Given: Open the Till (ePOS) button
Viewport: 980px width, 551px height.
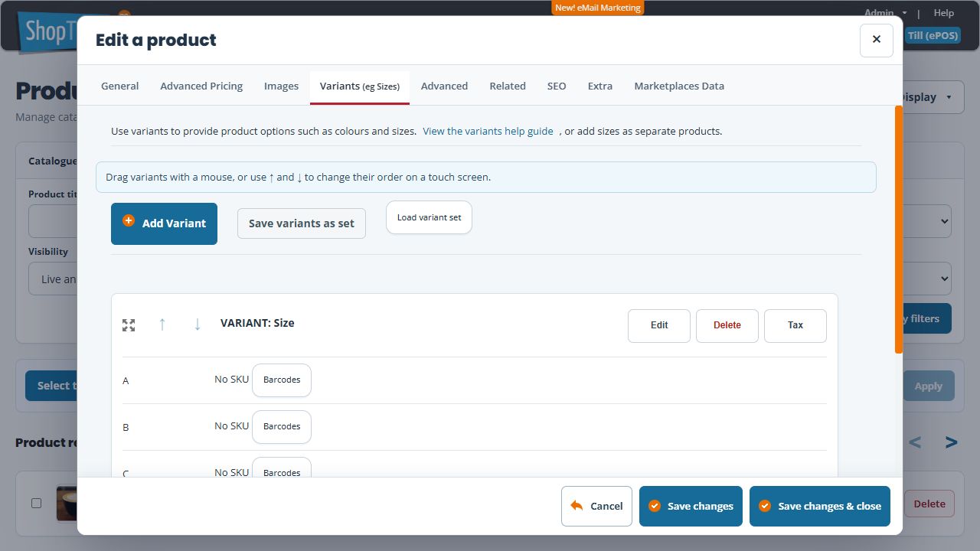Looking at the screenshot, I should [933, 35].
